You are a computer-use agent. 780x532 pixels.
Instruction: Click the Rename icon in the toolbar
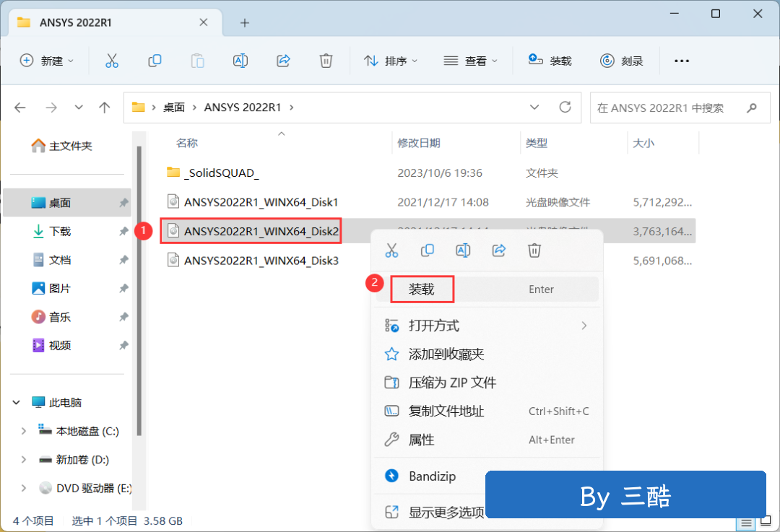(x=240, y=61)
